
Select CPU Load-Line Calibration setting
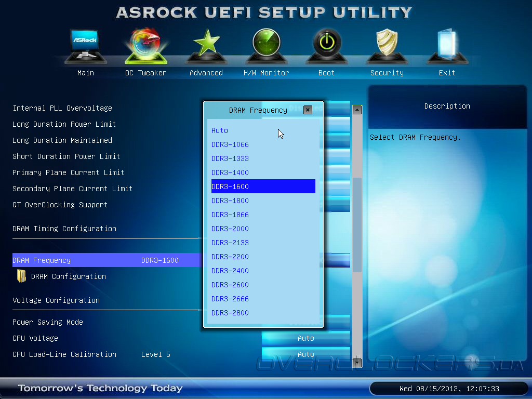[64, 354]
